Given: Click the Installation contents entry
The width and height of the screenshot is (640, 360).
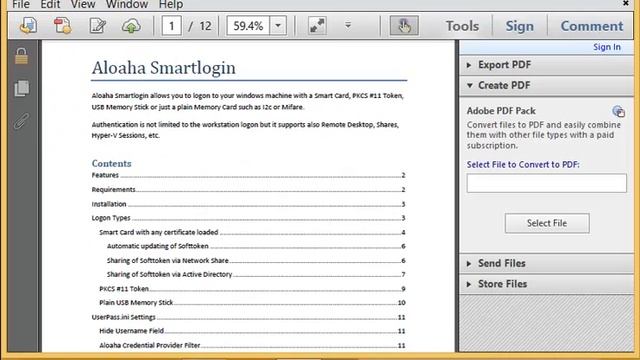Looking at the screenshot, I should point(249,204).
